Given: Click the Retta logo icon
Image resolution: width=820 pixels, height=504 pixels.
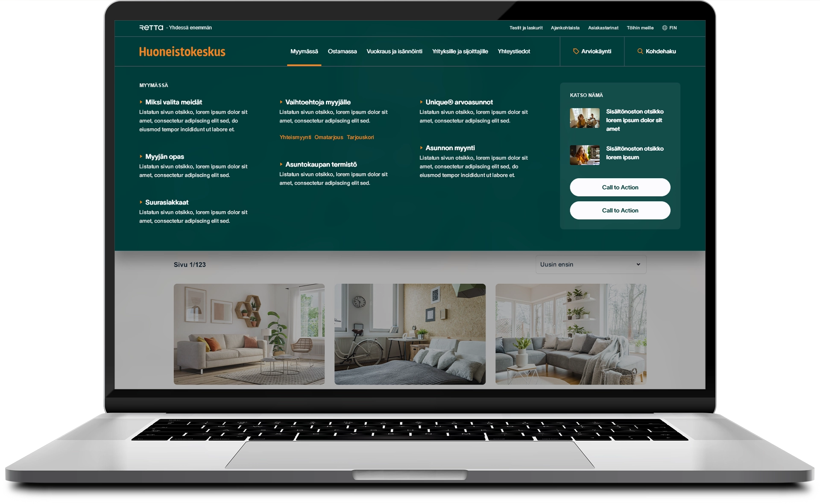Looking at the screenshot, I should 150,27.
